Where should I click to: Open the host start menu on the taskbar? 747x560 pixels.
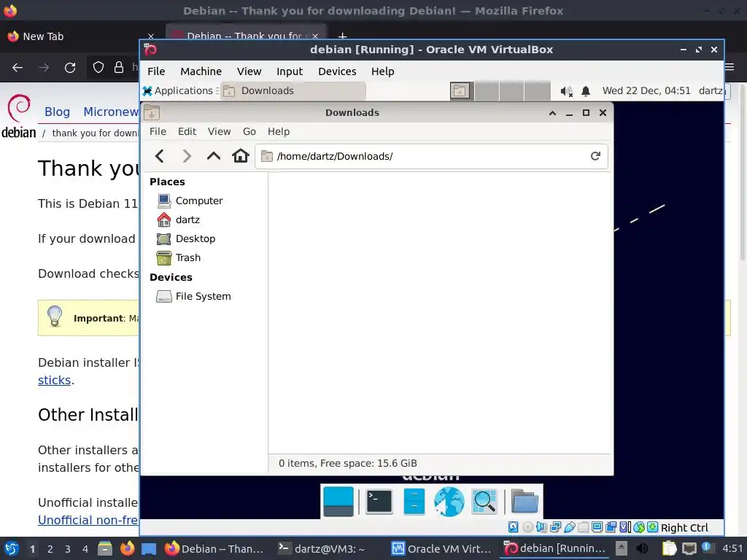click(12, 548)
